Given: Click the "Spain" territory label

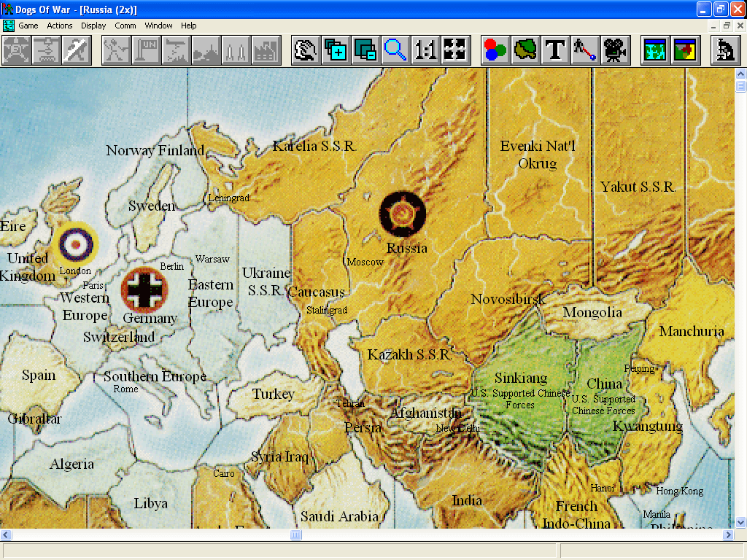Looking at the screenshot, I should point(39,376).
